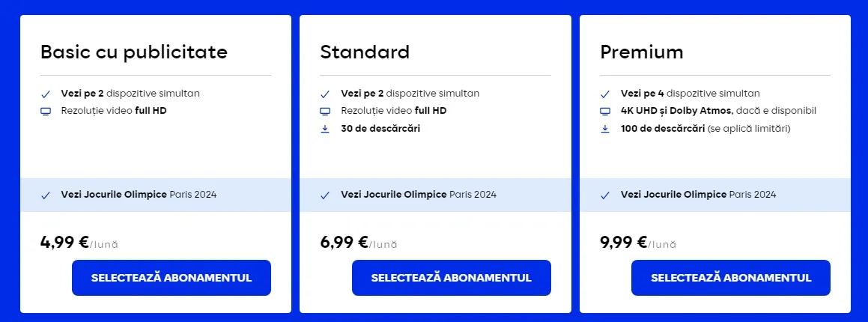Click checkmark beside Vezi pe 2 in Basic
Viewport: 868px width, 322px height.
46,94
